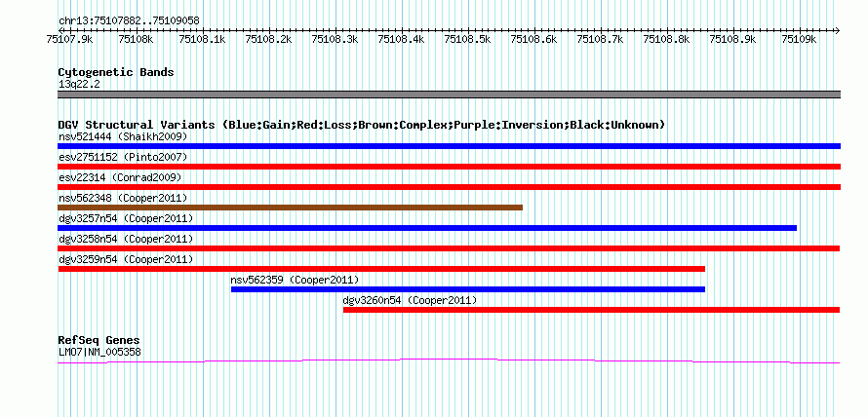Click the 75108.3k ruler tick label
Viewport: 868px width, 417px height.
335,39
